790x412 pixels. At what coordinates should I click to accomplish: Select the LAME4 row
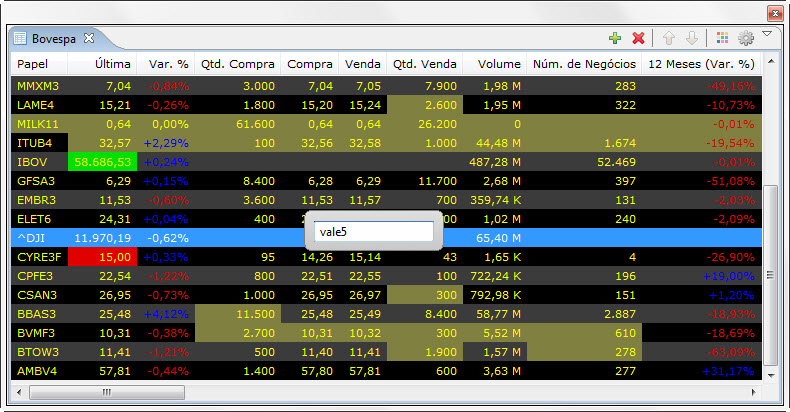click(386, 105)
